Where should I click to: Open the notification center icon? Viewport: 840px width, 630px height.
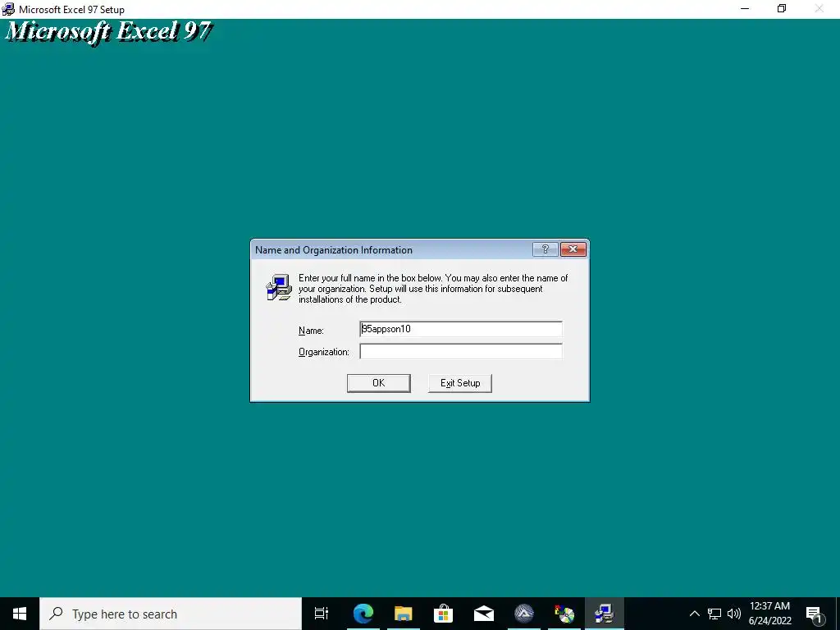[x=813, y=614]
